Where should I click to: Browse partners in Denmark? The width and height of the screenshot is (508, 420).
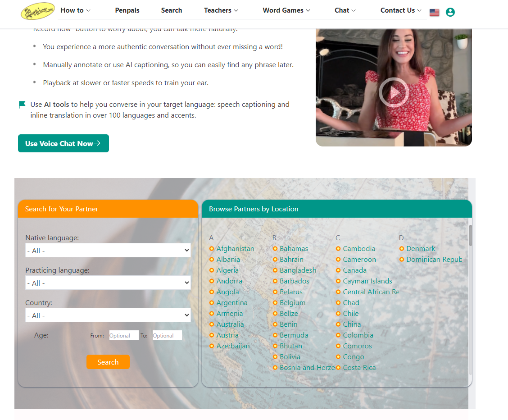(x=421, y=249)
